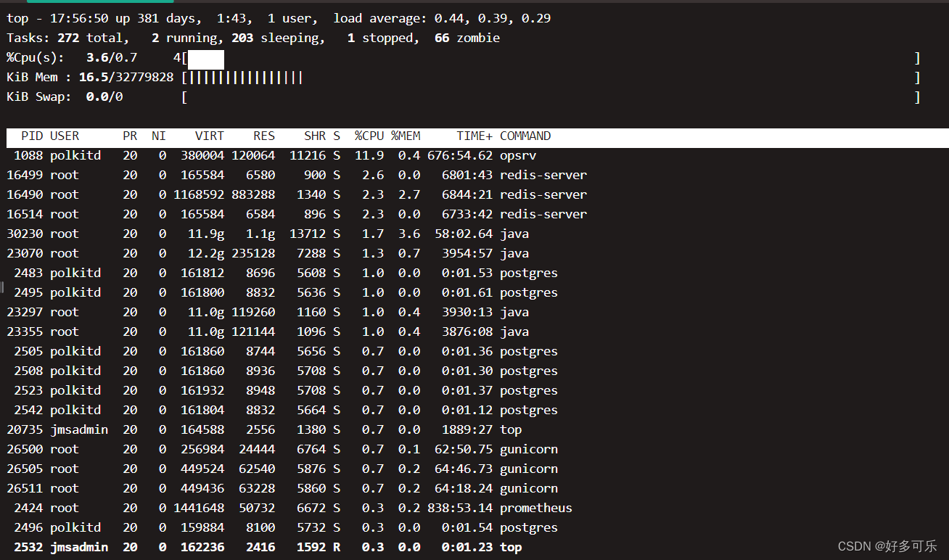Click the 272 total tasks text

(x=90, y=38)
